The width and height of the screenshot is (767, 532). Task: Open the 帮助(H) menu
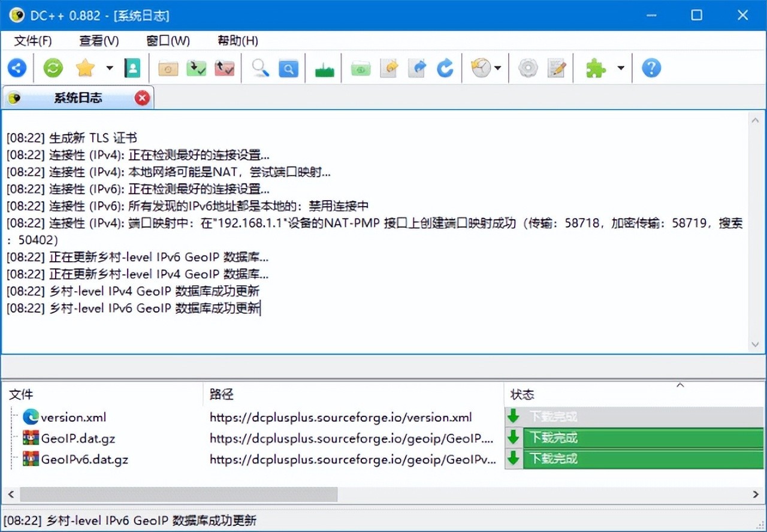(x=238, y=41)
